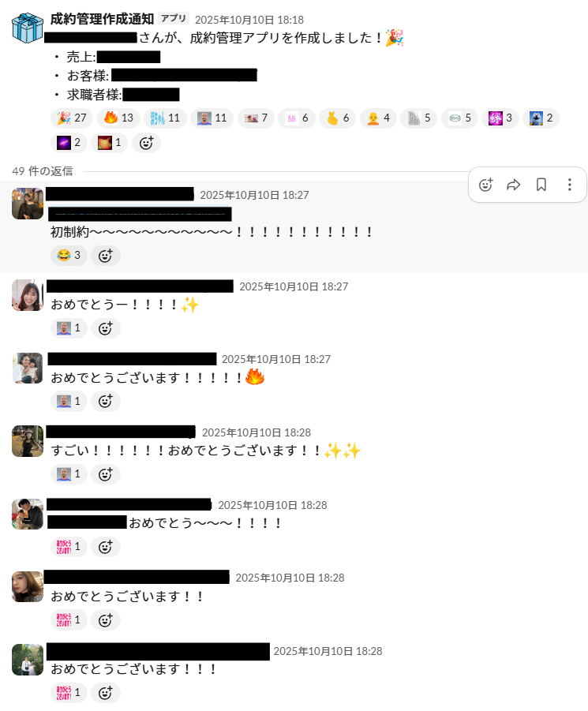The width and height of the screenshot is (588, 711).
Task: Open the blue gift box app avatar
Action: pos(28,28)
